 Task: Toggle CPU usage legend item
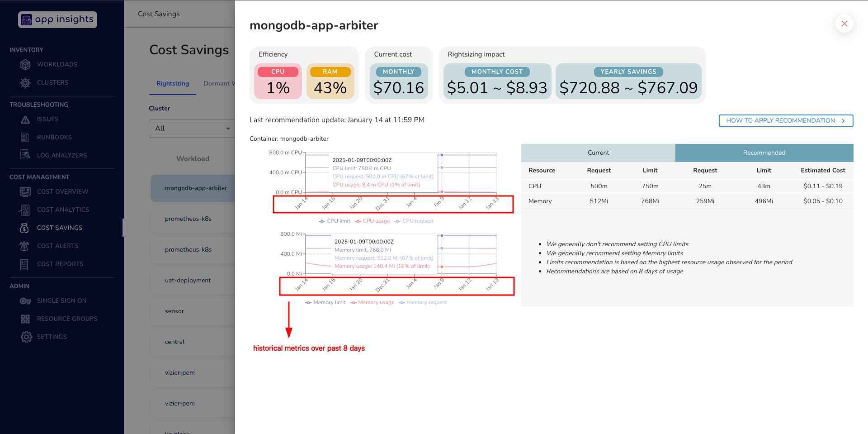(x=373, y=221)
